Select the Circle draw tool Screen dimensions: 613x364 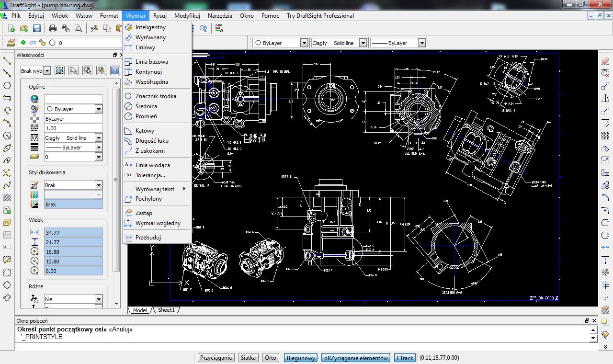pyautogui.click(x=7, y=136)
